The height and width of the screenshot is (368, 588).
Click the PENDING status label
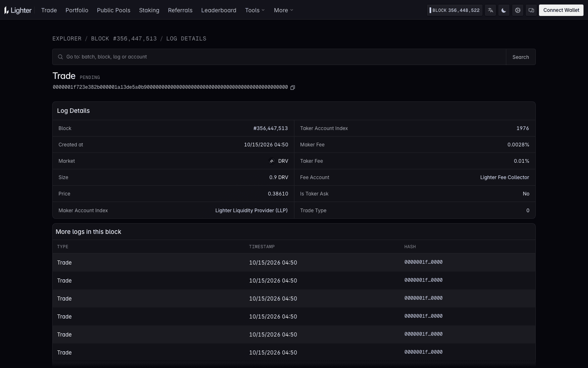click(x=90, y=77)
